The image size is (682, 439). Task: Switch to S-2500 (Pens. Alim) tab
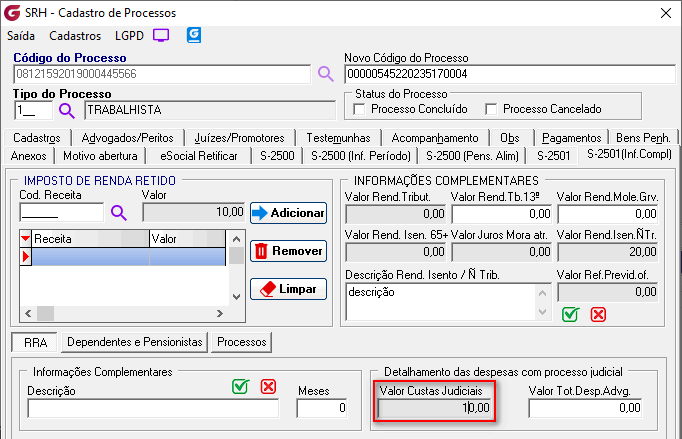click(x=472, y=156)
